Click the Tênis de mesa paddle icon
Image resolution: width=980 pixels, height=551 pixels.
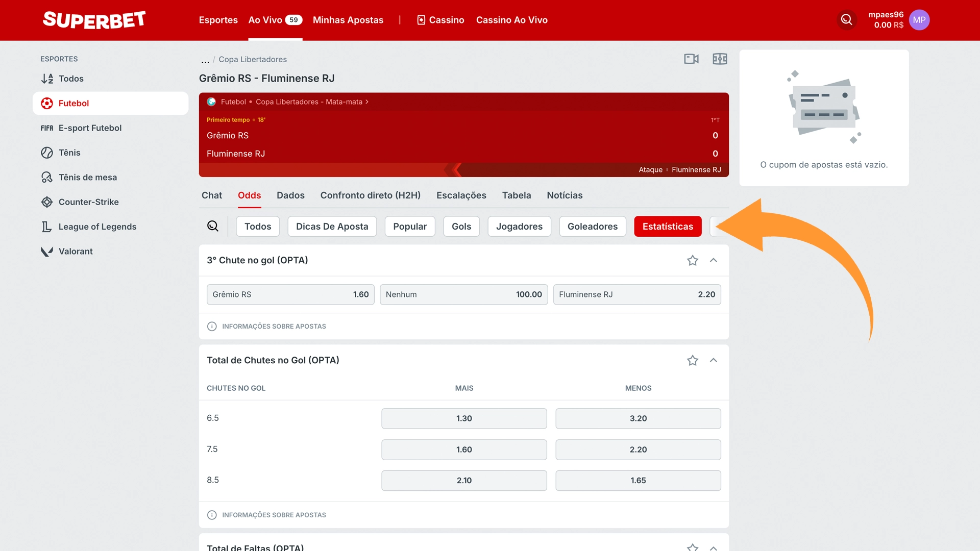(47, 178)
